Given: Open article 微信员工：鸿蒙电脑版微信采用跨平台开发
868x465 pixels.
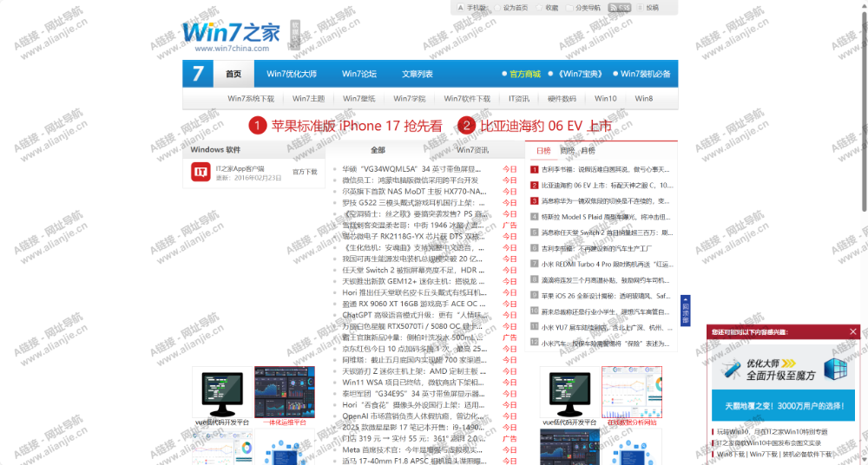Looking at the screenshot, I should point(411,180).
